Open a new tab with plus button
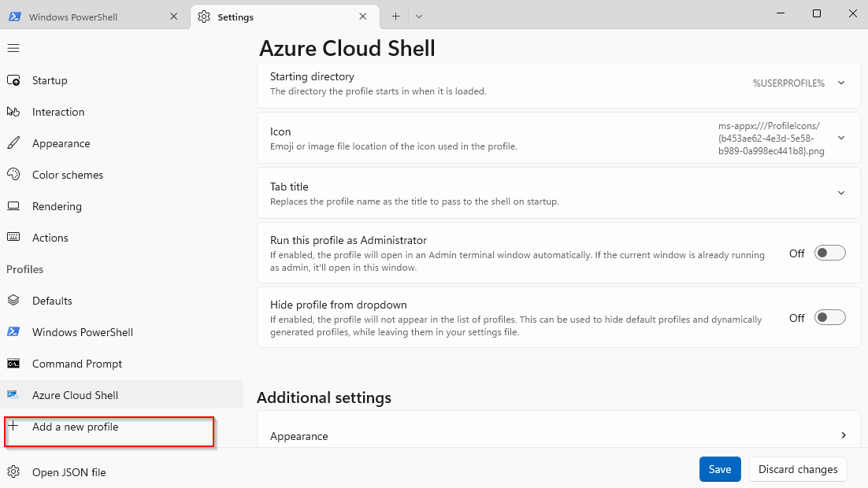This screenshot has height=488, width=868. point(395,17)
